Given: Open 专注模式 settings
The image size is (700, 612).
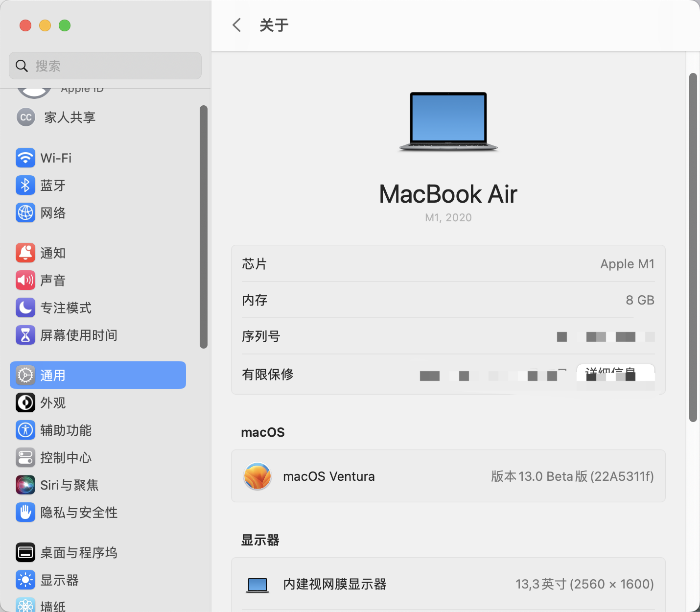Looking at the screenshot, I should [65, 307].
